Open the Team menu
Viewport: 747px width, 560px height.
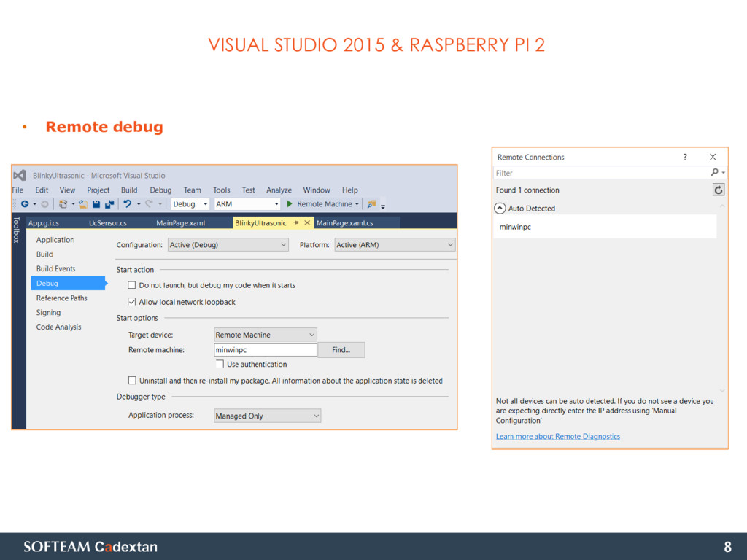click(x=193, y=190)
